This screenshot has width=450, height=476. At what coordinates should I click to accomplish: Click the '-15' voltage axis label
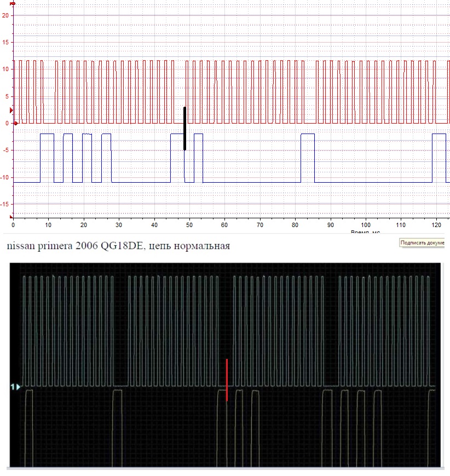[4, 204]
